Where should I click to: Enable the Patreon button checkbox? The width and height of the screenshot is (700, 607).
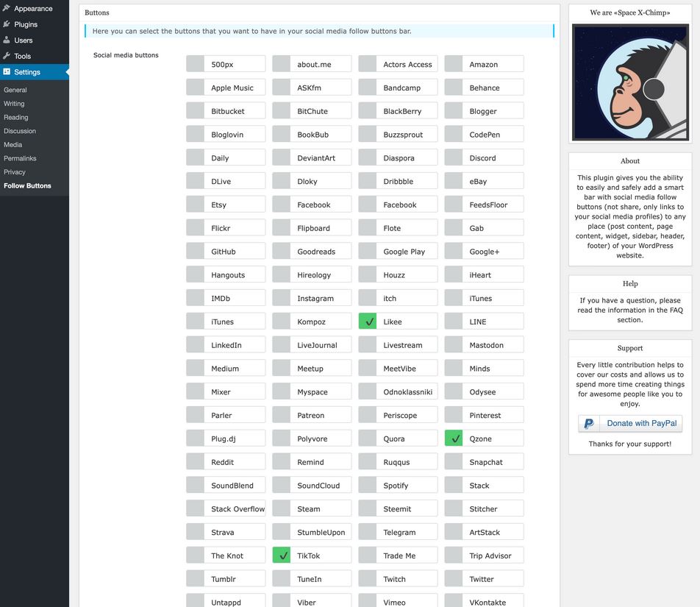point(281,415)
